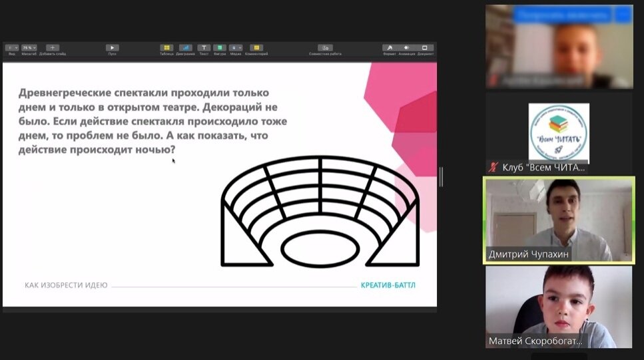644x360 pixels.
Task: Select the top blurred participant video tile
Action: pos(559,47)
